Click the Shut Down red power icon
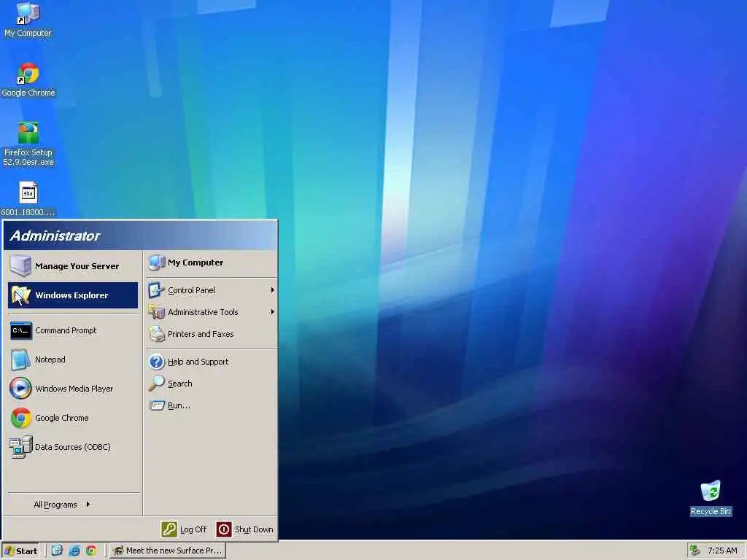 (x=224, y=529)
